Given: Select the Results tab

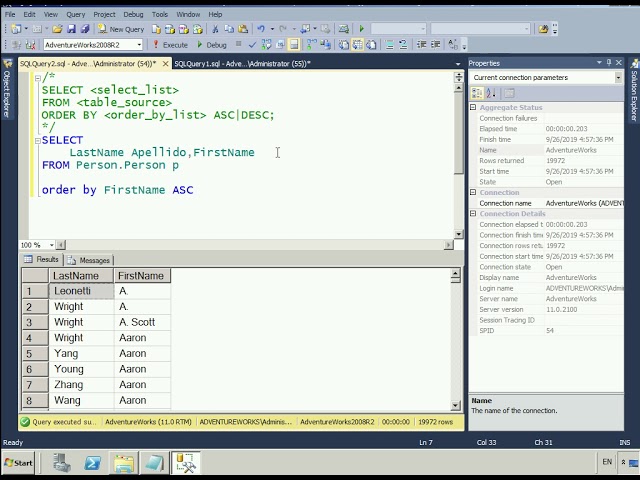Looking at the screenshot, I should point(41,259).
